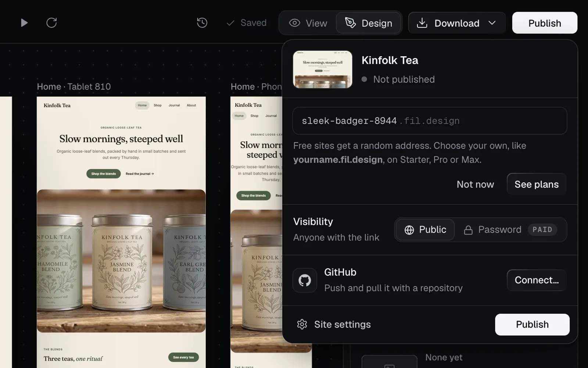This screenshot has width=588, height=368.
Task: Select Password visibility option
Action: point(510,230)
